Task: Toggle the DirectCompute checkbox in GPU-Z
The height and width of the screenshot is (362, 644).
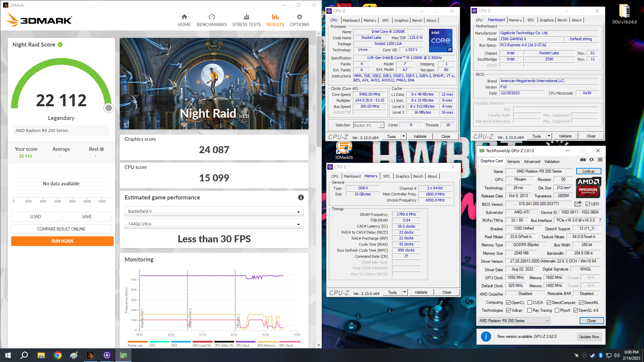Action: pyautogui.click(x=549, y=303)
